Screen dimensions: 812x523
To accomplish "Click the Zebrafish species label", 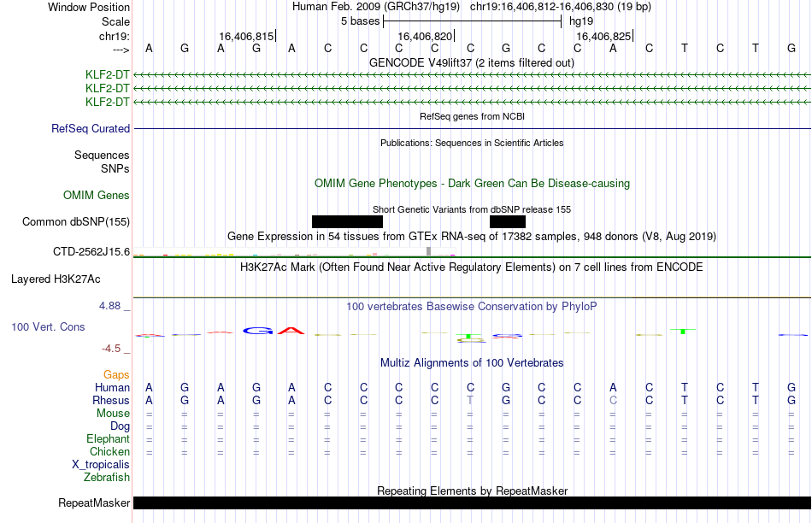I will (107, 478).
